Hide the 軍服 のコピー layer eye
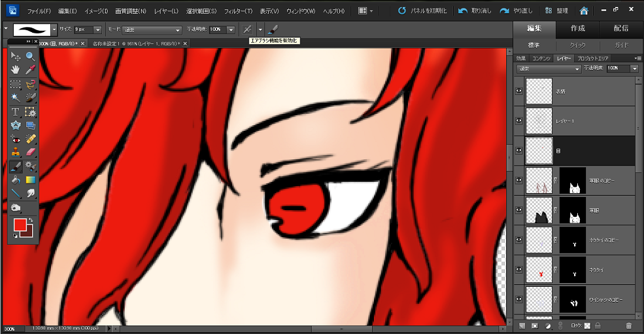The width and height of the screenshot is (644, 334). pyautogui.click(x=519, y=180)
